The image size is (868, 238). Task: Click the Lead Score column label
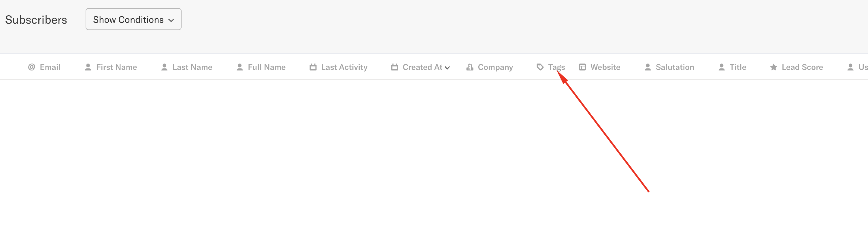coord(802,67)
